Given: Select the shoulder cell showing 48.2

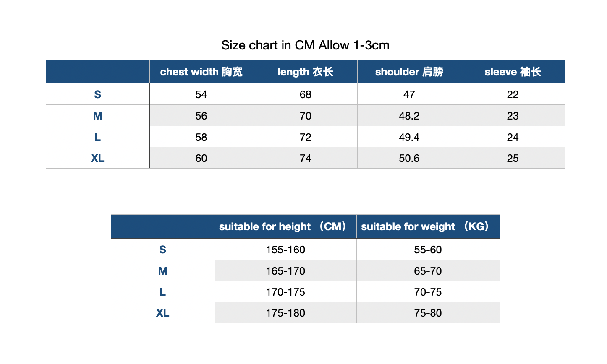Looking at the screenshot, I should point(409,116).
